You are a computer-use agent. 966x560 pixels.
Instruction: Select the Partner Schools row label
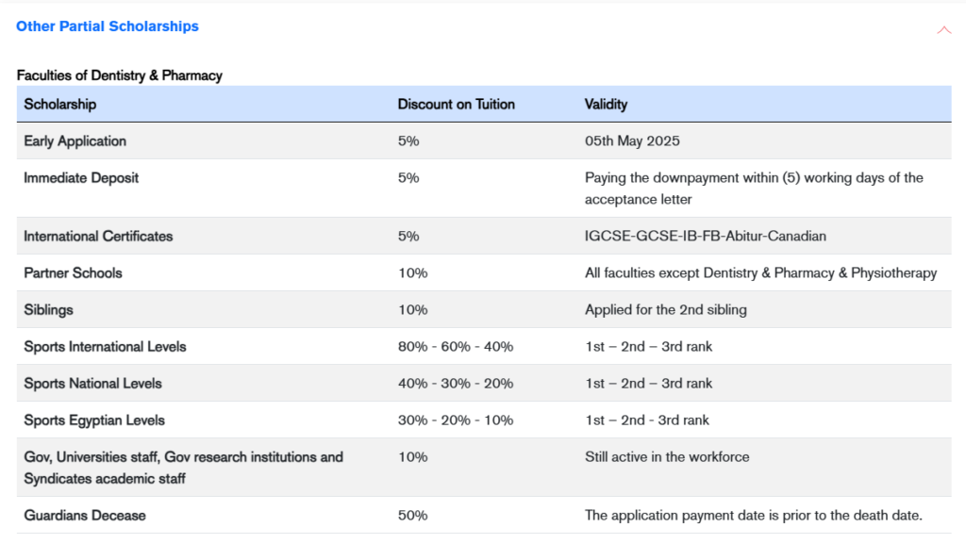pyautogui.click(x=73, y=273)
